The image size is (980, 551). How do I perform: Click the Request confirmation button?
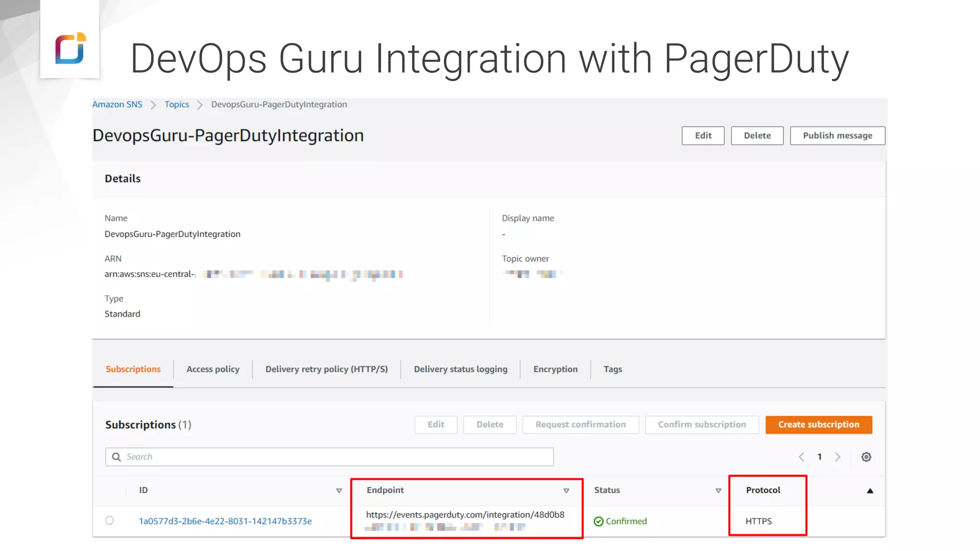(x=581, y=425)
